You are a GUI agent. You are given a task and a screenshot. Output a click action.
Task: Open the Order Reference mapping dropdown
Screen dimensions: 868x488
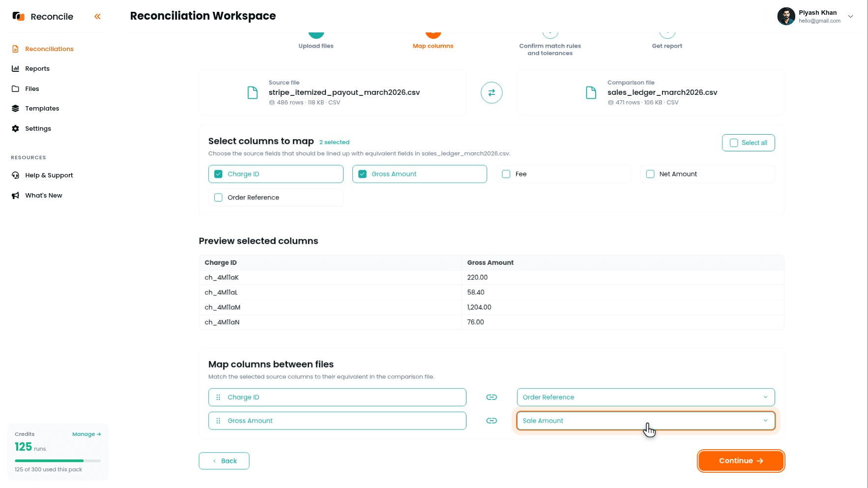tap(646, 397)
